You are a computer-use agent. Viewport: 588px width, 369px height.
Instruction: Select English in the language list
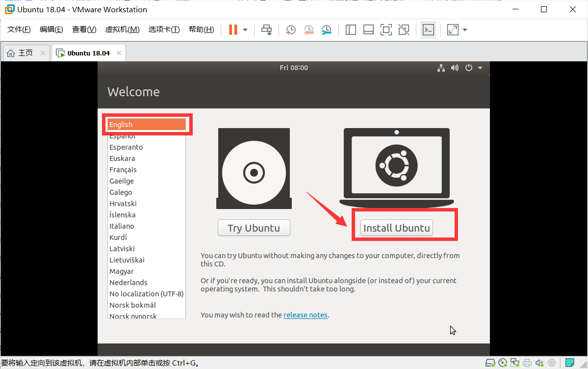[147, 124]
